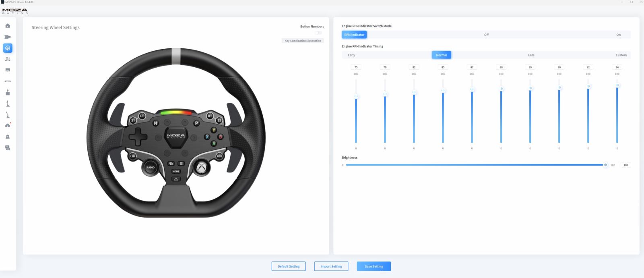The height and width of the screenshot is (278, 644).
Task: Click the P button on the wheel
Action: [x=196, y=123]
